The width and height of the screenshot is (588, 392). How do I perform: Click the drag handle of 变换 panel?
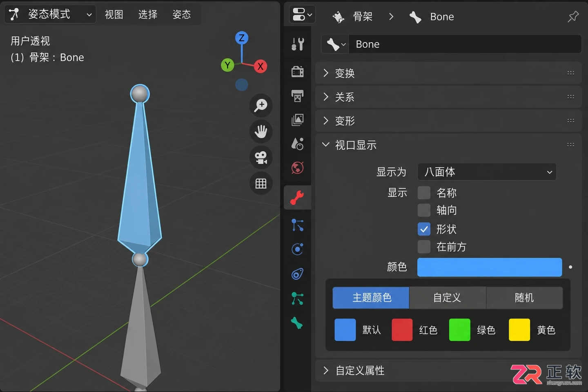[571, 73]
